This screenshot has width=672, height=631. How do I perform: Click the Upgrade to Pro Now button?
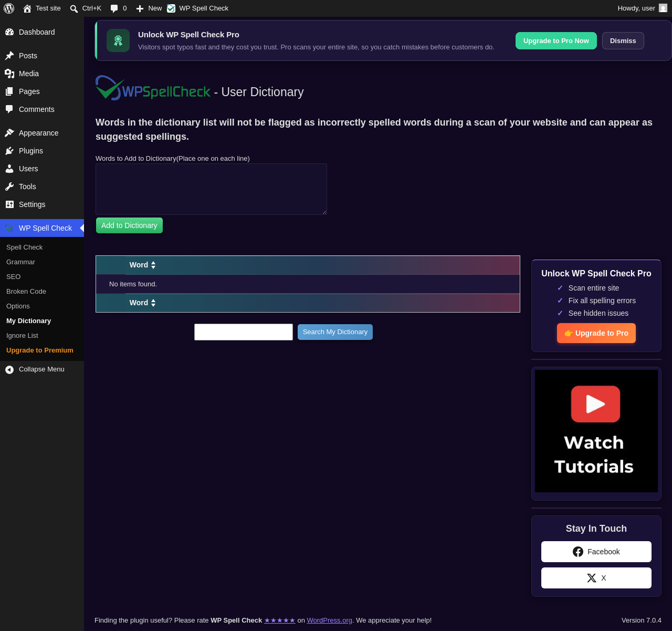[x=556, y=41]
